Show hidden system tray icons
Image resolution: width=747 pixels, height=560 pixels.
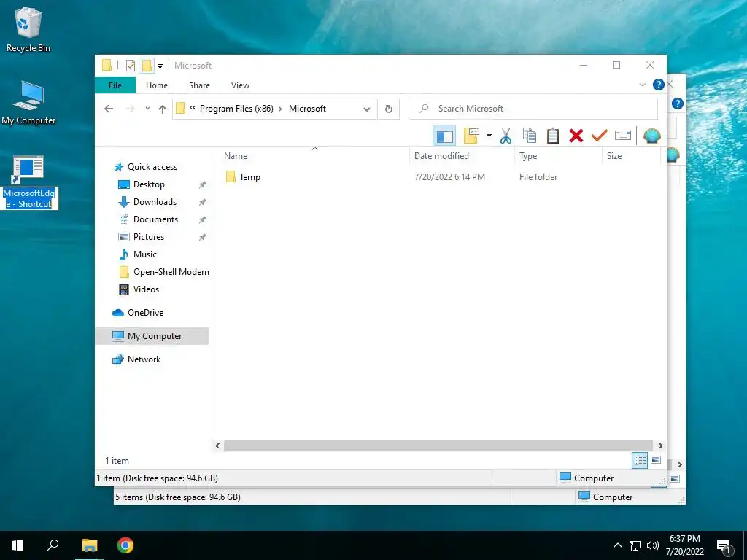click(x=617, y=545)
